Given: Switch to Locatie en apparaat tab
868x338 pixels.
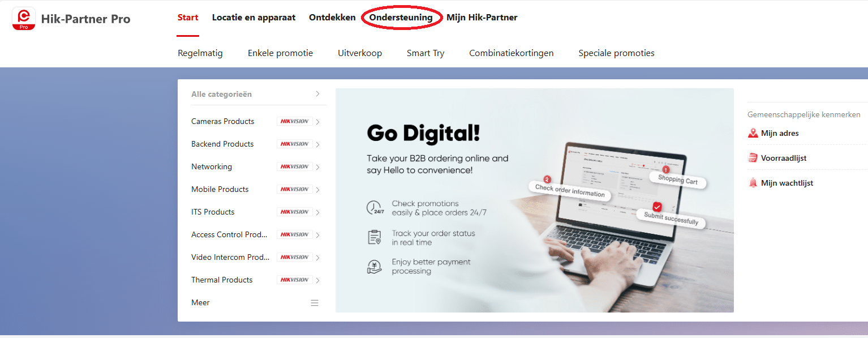Looking at the screenshot, I should click(253, 18).
